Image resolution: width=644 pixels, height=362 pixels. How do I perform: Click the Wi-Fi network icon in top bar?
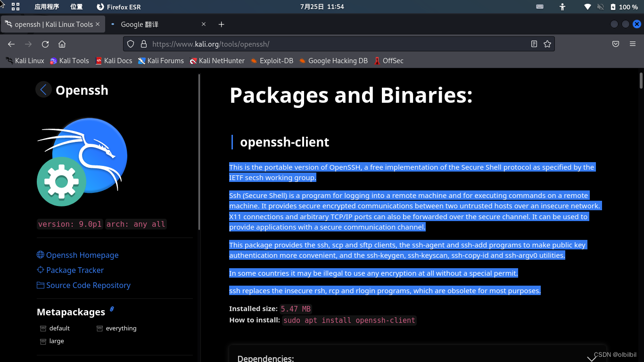click(587, 7)
